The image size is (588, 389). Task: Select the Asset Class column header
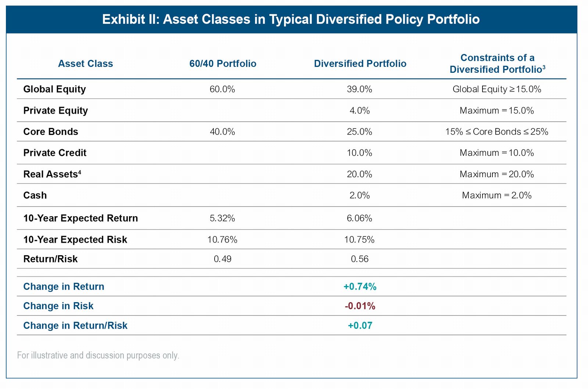tap(85, 64)
